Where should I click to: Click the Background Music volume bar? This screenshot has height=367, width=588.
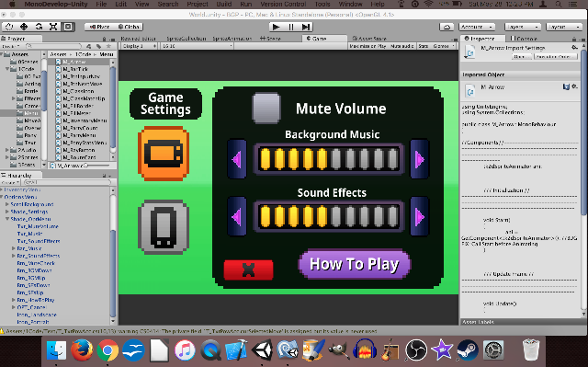coord(329,159)
